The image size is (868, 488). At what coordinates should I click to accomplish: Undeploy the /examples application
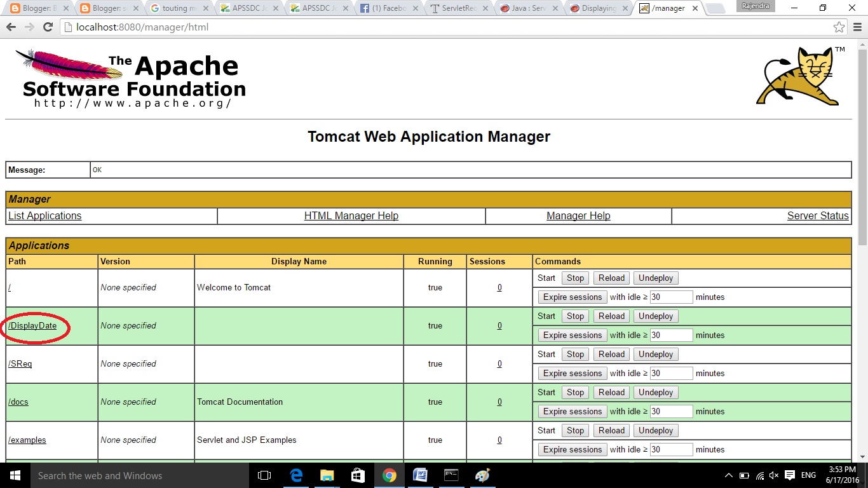tap(656, 431)
